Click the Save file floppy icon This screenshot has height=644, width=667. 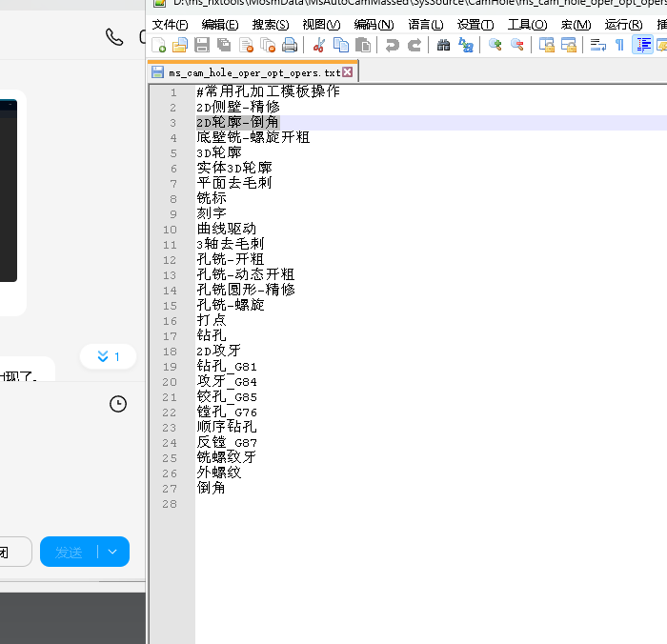pyautogui.click(x=202, y=45)
